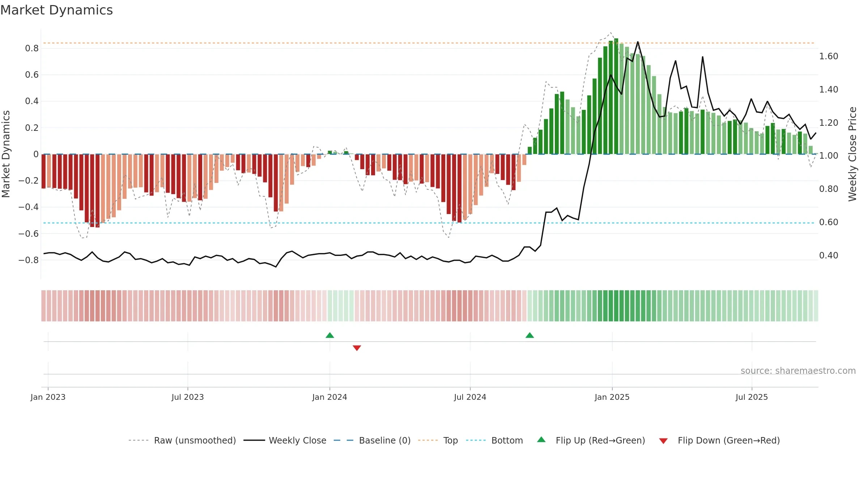868x488 pixels.
Task: Toggle the Top legend entry
Action: click(438, 440)
